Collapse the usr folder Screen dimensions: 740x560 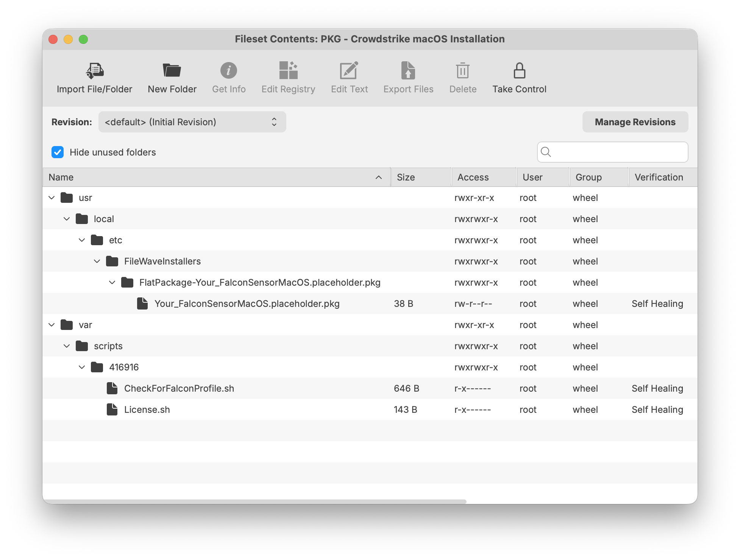coord(52,198)
